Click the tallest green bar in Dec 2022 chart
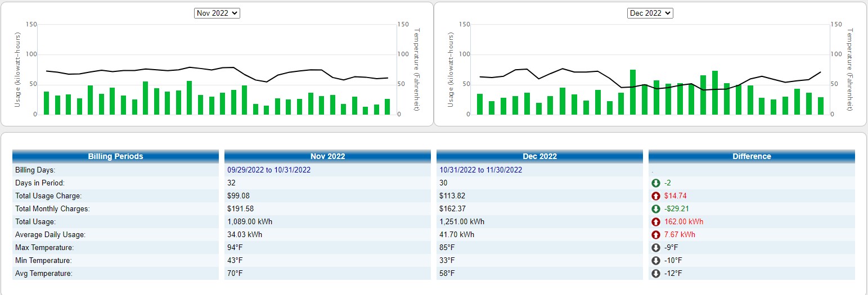Image resolution: width=868 pixels, height=295 pixels. (x=633, y=92)
